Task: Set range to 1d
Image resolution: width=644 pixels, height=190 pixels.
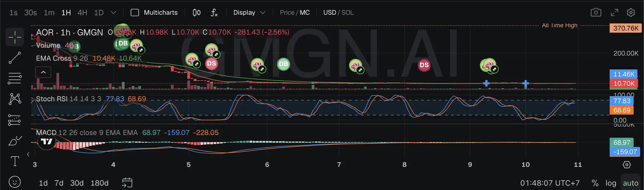Action: [43, 183]
